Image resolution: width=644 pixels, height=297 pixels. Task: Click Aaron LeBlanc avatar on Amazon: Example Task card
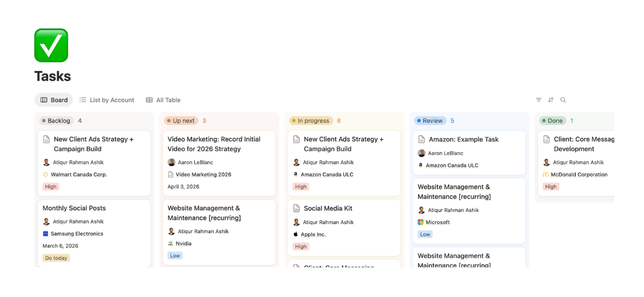pyautogui.click(x=422, y=153)
